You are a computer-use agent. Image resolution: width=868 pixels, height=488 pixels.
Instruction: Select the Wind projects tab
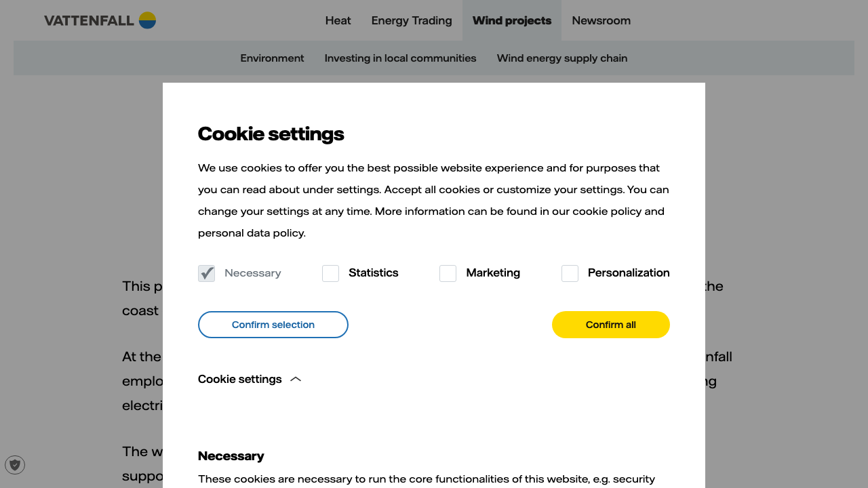pyautogui.click(x=512, y=20)
